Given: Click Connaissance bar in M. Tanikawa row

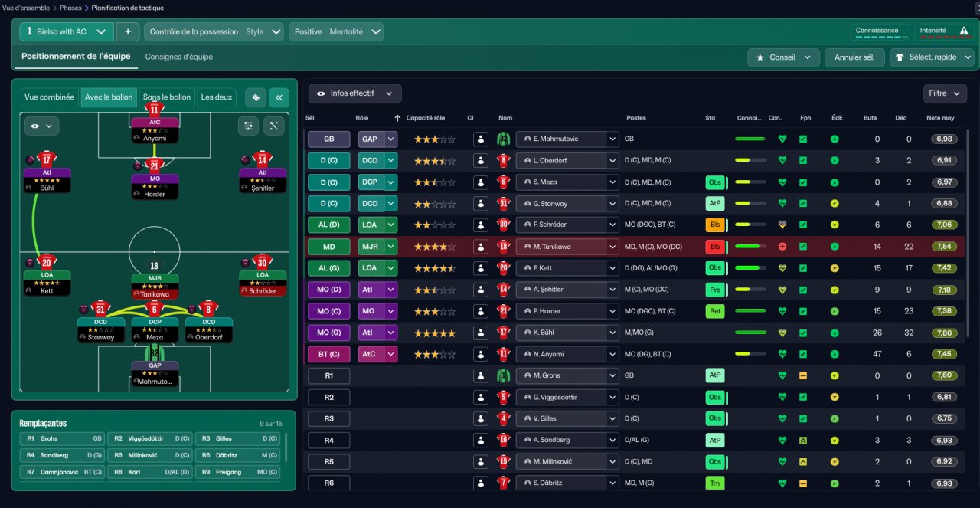Looking at the screenshot, I should coord(750,247).
